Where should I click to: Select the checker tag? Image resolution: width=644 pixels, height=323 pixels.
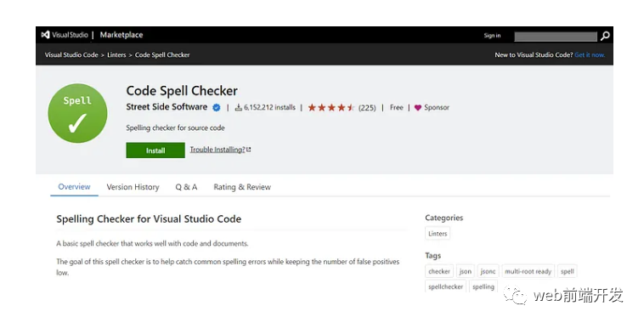439,271
